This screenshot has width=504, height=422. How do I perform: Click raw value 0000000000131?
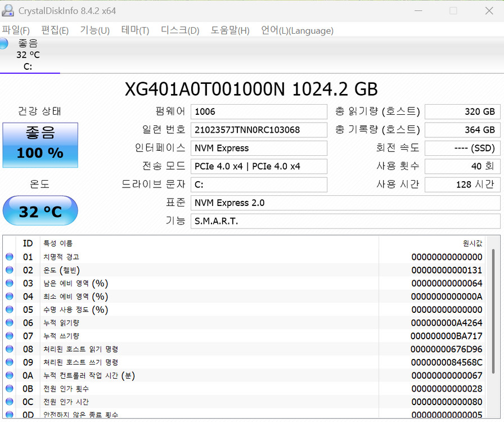coord(447,270)
